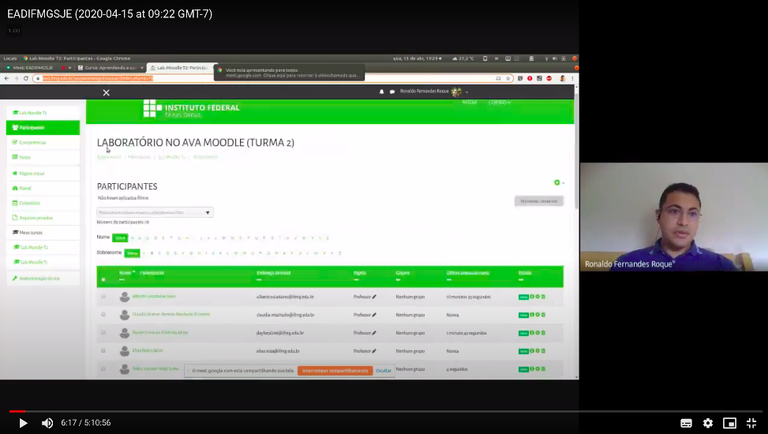This screenshot has height=434, width=768.
Task: Click the Interromper compartilhamento button
Action: click(x=334, y=370)
